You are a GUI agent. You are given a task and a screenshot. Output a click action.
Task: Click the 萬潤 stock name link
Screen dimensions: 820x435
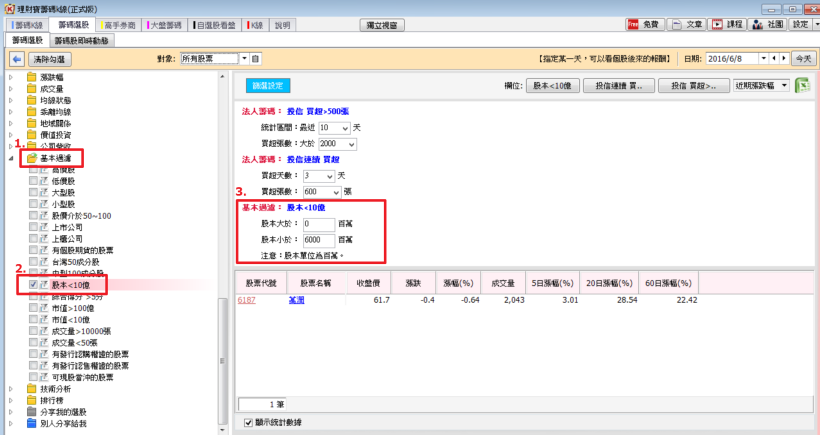pyautogui.click(x=297, y=300)
